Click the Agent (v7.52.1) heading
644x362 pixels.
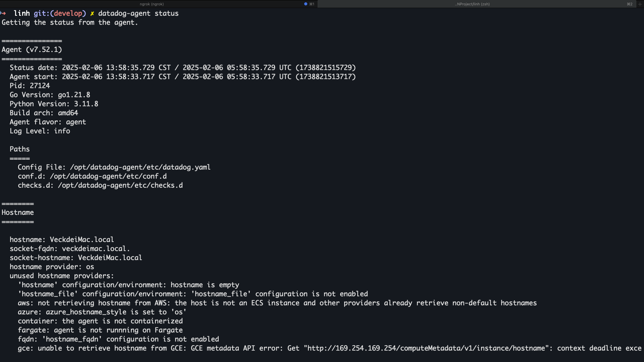tap(32, 50)
